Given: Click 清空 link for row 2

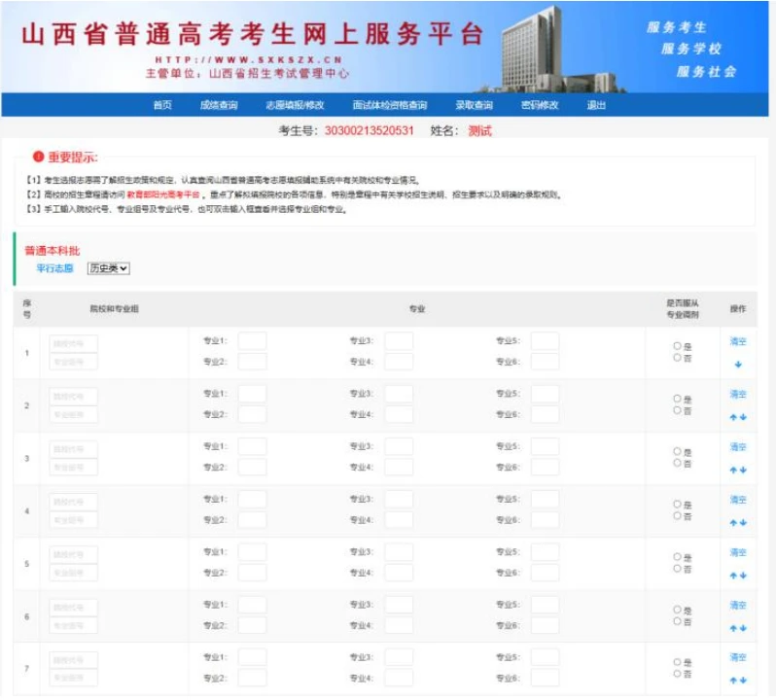Looking at the screenshot, I should tap(738, 395).
